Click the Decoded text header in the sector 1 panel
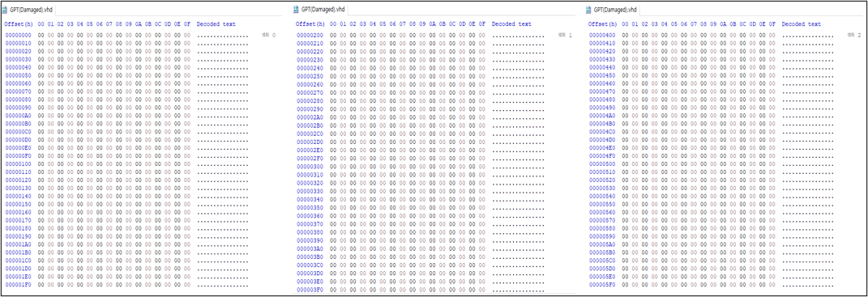 point(511,24)
